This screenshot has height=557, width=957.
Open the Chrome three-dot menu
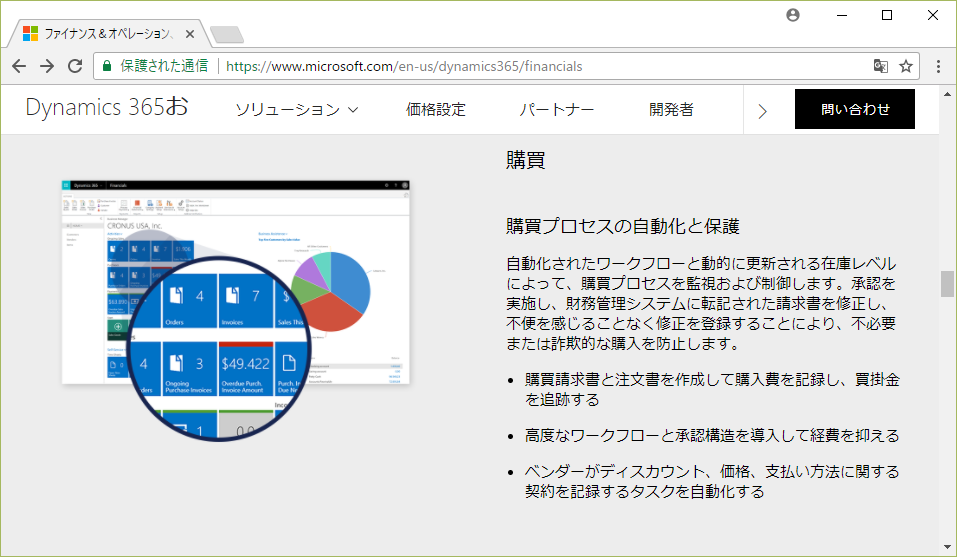[x=938, y=66]
